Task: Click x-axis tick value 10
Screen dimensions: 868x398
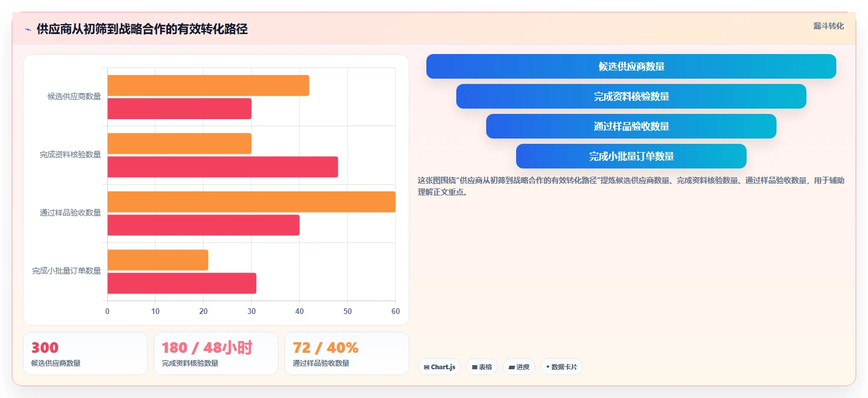Action: 155,311
